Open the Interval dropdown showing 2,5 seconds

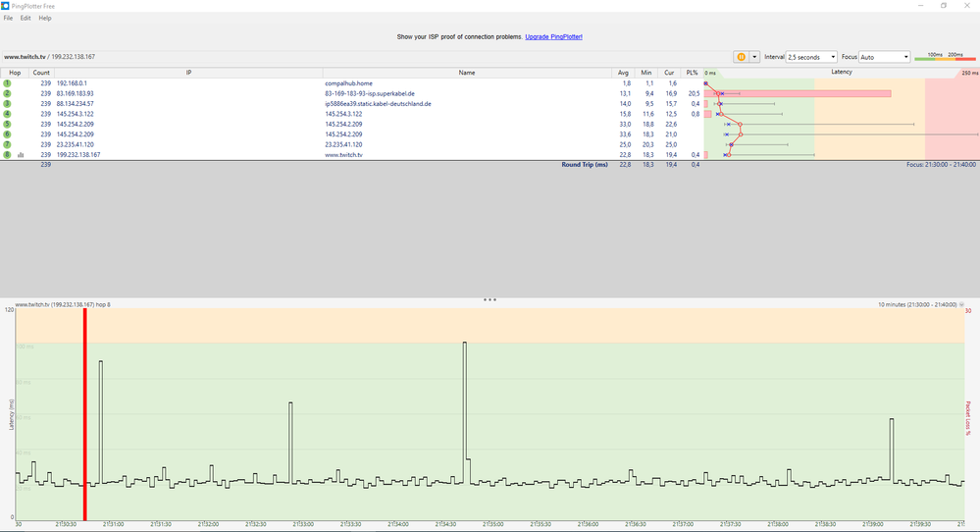(x=811, y=57)
